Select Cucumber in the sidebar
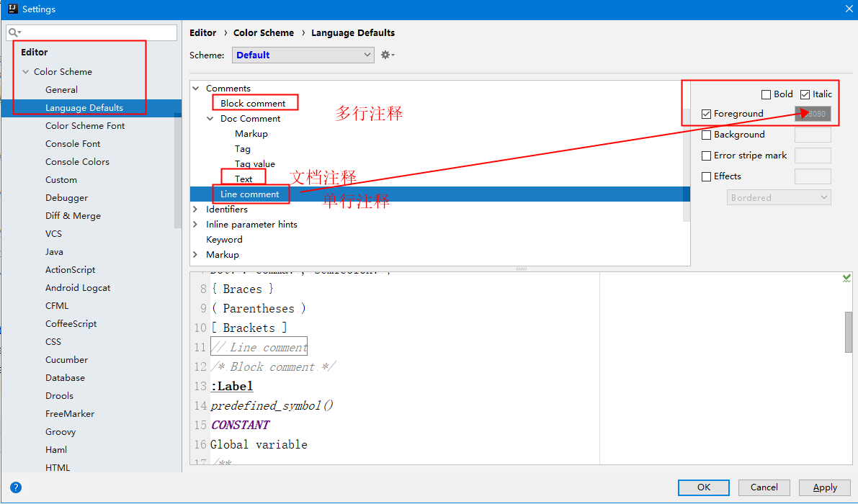 tap(66, 360)
